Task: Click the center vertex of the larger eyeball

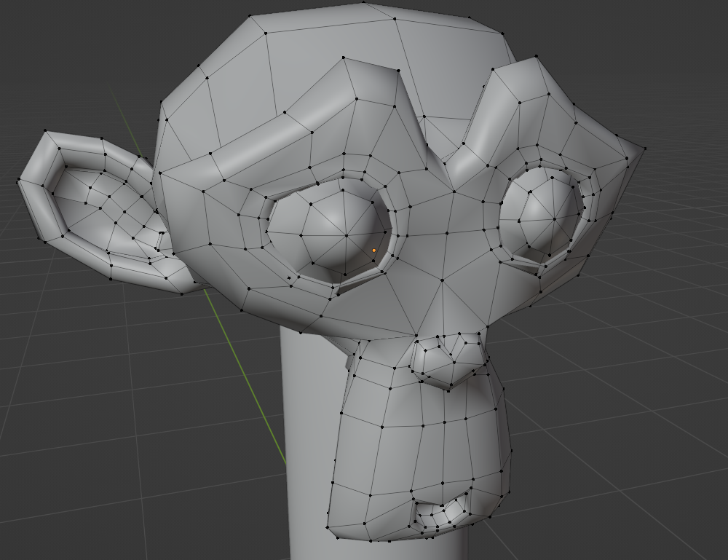Action: pos(347,236)
